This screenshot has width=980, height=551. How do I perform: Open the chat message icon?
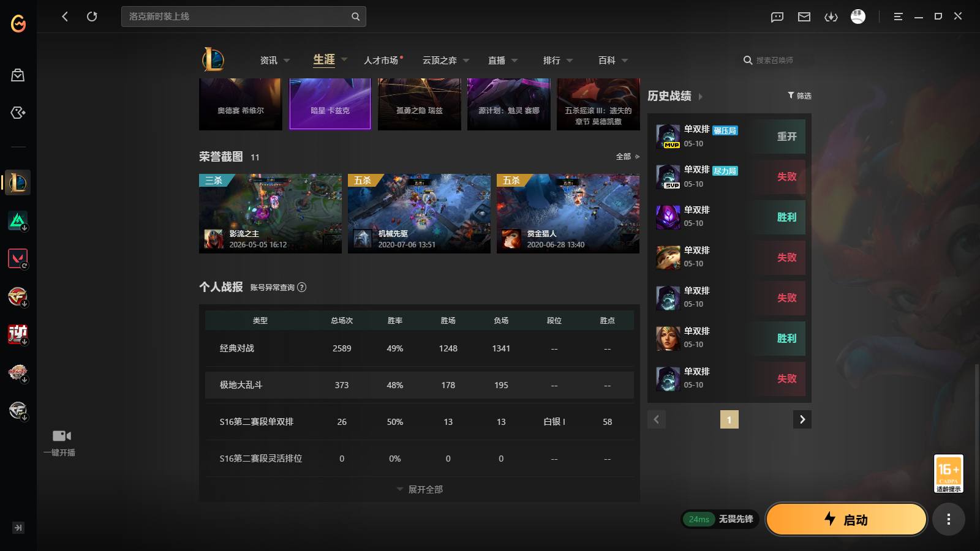pyautogui.click(x=777, y=17)
